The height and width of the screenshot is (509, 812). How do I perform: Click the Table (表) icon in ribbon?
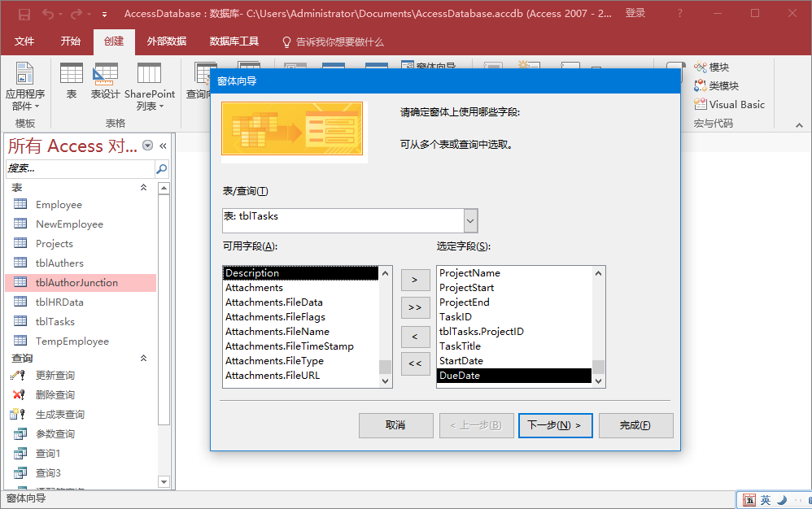tap(72, 80)
